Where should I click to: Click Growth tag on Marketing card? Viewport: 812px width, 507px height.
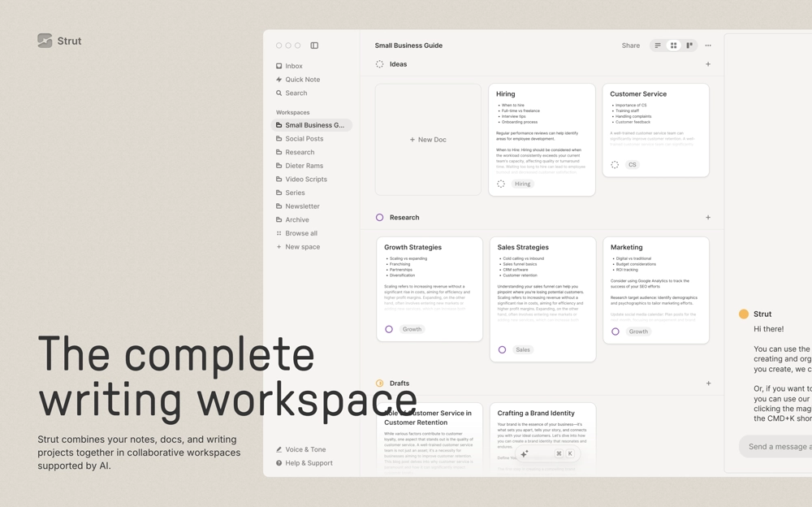pos(638,331)
